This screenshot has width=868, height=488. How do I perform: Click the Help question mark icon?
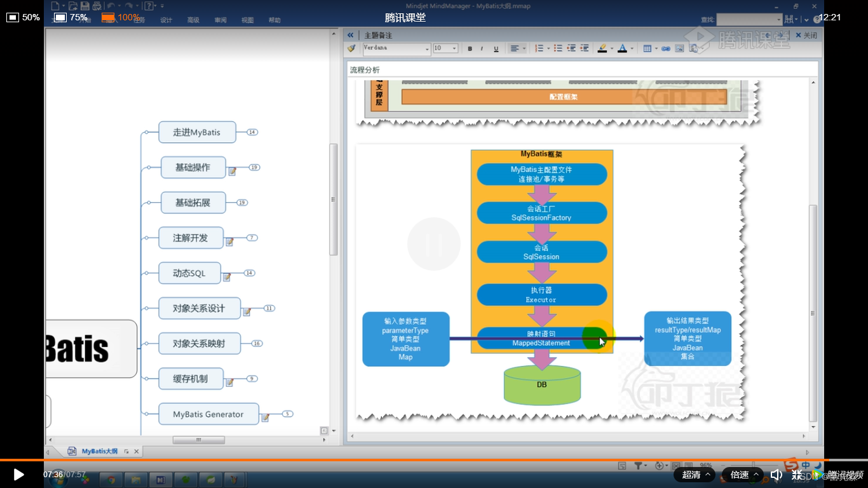[x=149, y=6]
